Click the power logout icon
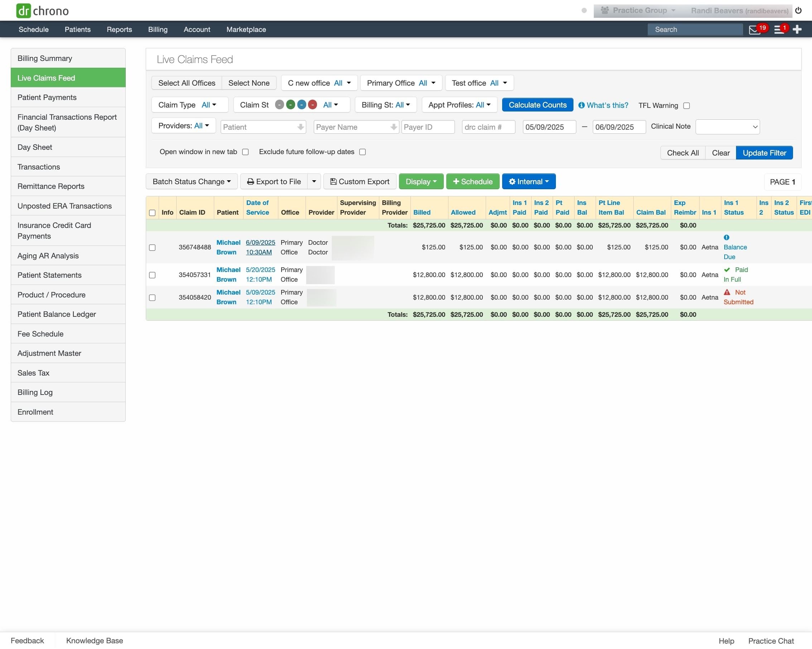This screenshot has width=812, height=649. coord(798,10)
